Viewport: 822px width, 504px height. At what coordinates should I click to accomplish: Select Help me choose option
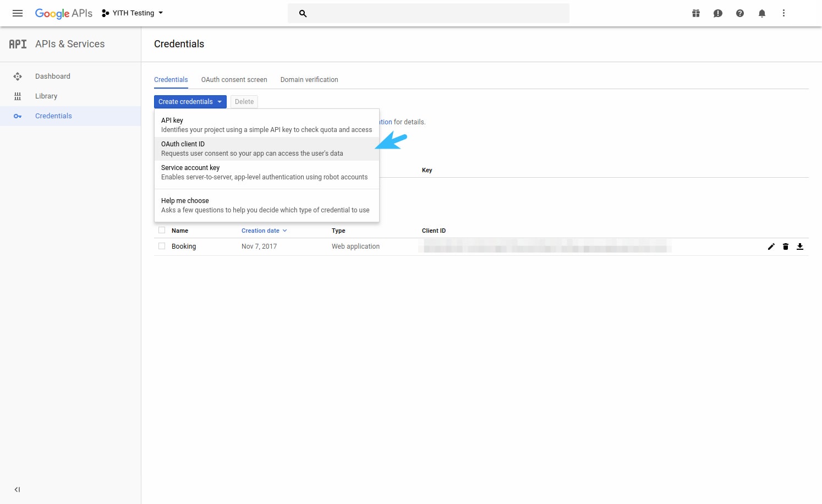point(267,205)
